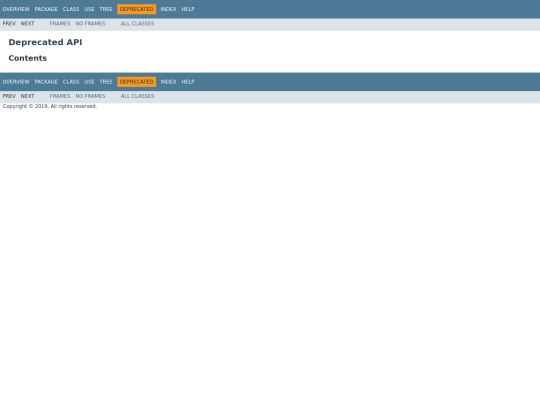This screenshot has height=405, width=540.
Task: Open Overview in the bottom navigation bar
Action: click(16, 82)
